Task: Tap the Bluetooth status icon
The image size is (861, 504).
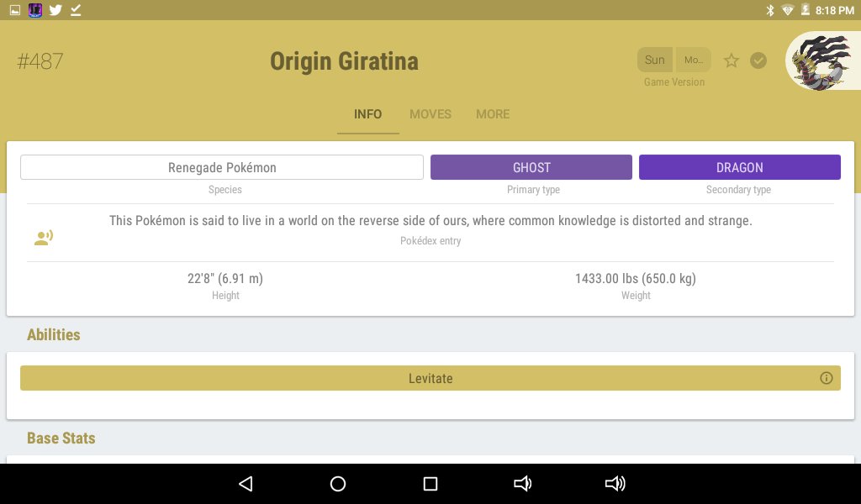Action: coord(770,10)
